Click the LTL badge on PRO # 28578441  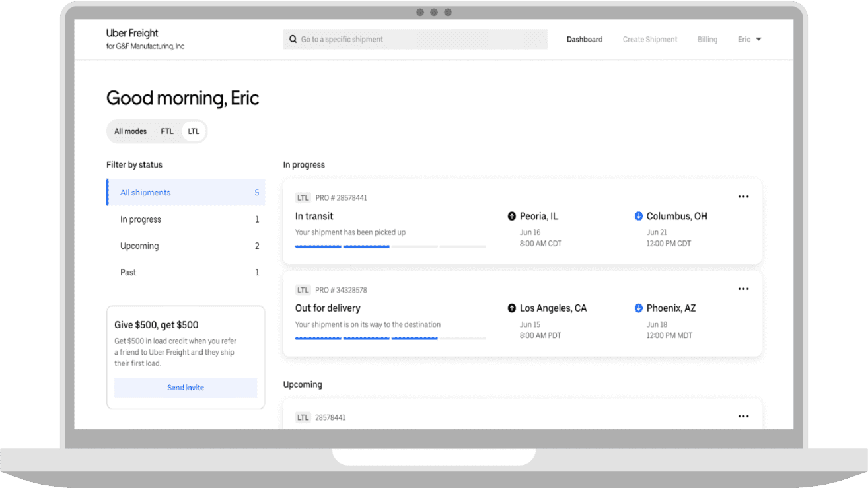tap(303, 198)
